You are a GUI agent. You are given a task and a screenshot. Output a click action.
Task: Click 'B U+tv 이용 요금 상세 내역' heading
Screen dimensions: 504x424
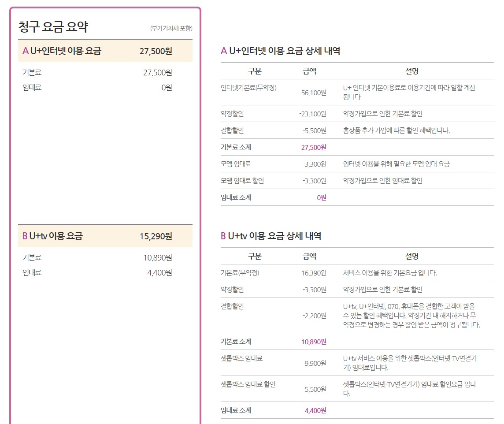click(271, 236)
